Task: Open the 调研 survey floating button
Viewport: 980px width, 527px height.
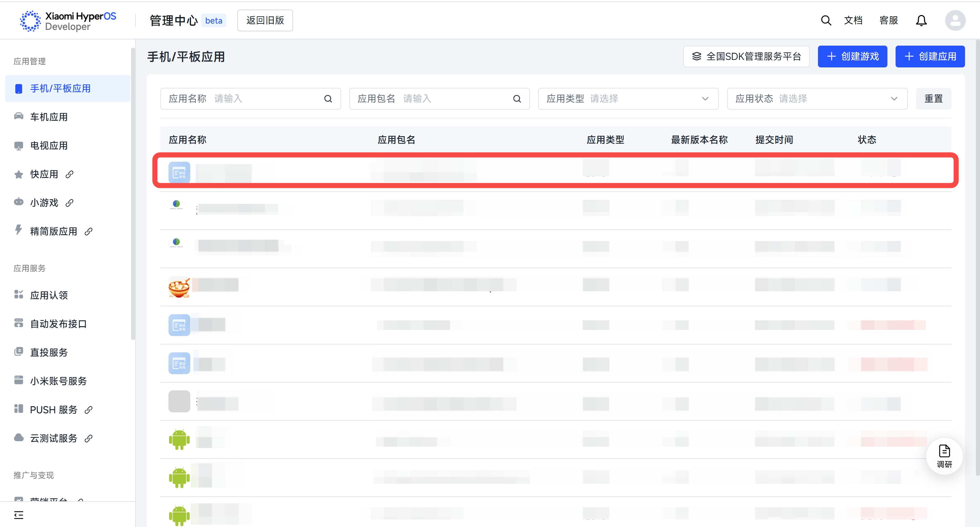Action: [944, 456]
